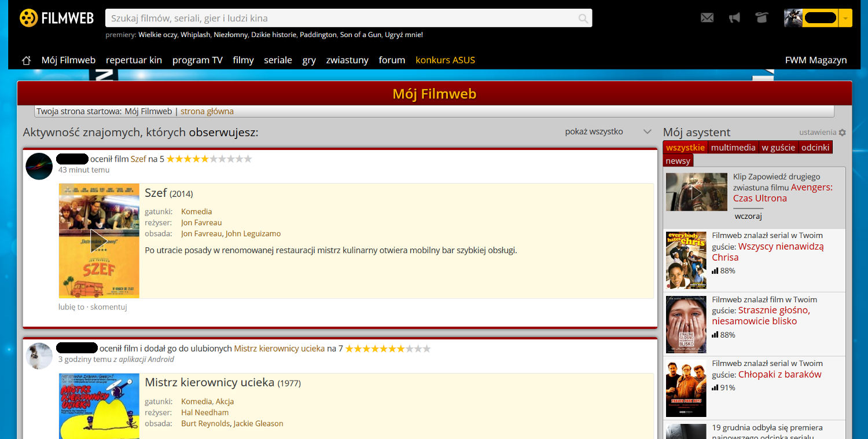
Task: Open Chłopaki z baraków link
Action: [780, 374]
